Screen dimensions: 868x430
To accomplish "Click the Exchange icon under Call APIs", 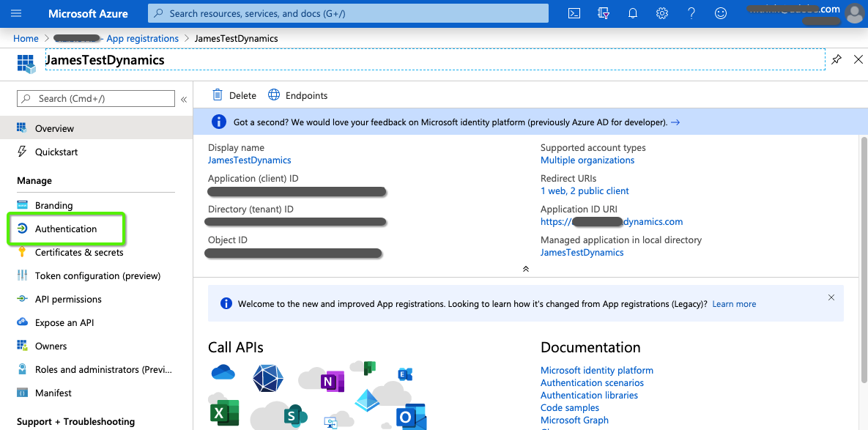I will tap(405, 374).
